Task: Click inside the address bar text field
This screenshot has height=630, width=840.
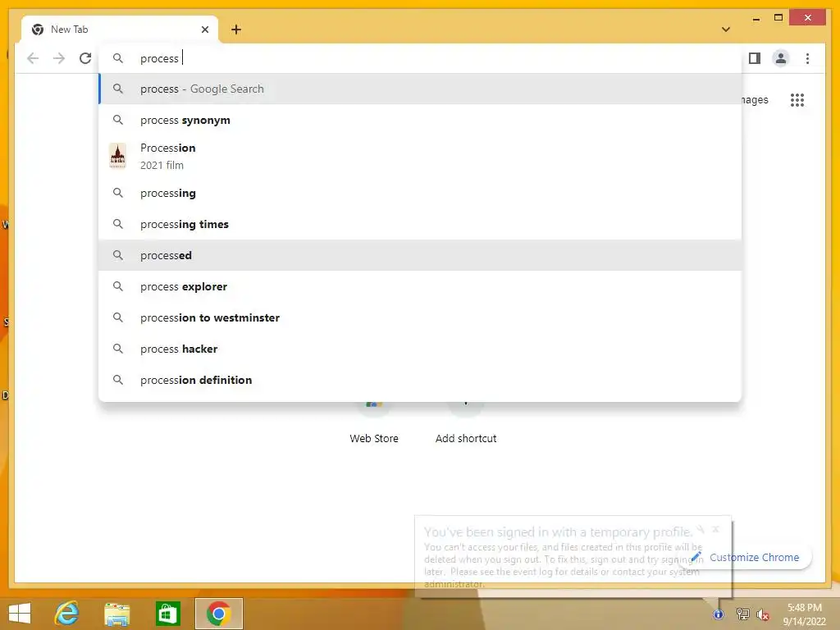Action: [420, 58]
